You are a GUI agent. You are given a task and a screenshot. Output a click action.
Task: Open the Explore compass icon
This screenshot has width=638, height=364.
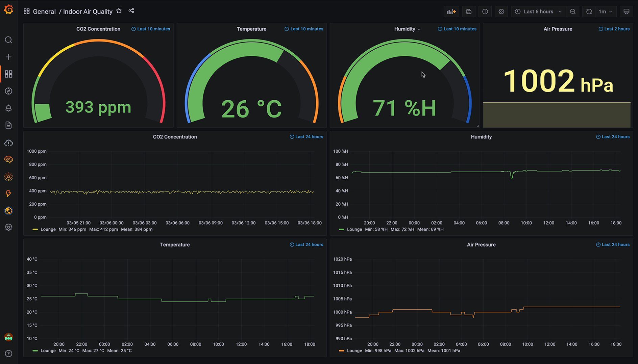pyautogui.click(x=8, y=91)
